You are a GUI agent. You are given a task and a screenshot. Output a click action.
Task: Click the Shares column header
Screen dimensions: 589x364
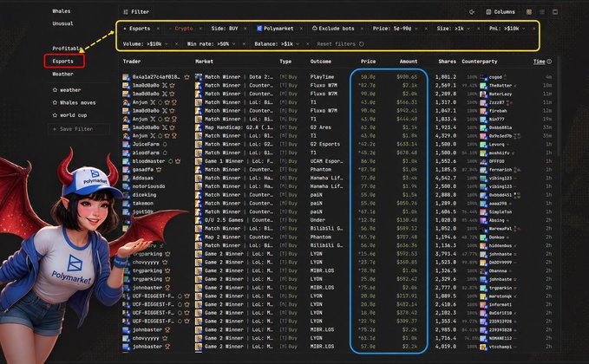click(x=447, y=62)
